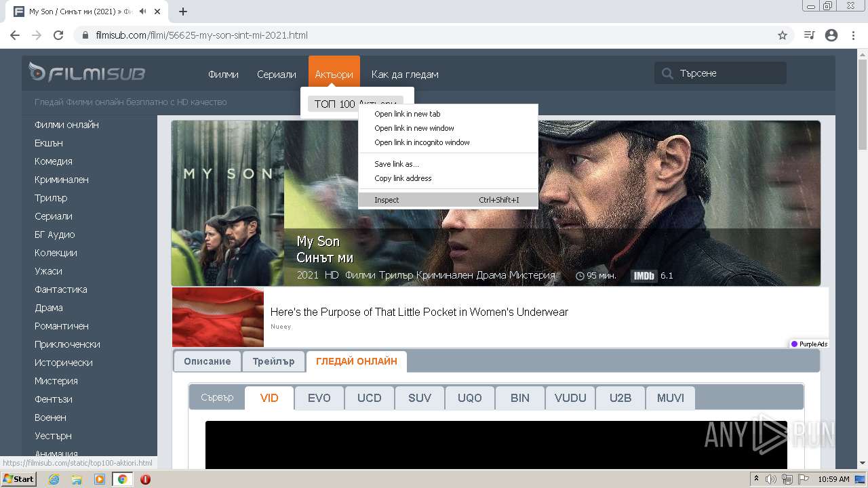Select the UCD server tab

370,398
